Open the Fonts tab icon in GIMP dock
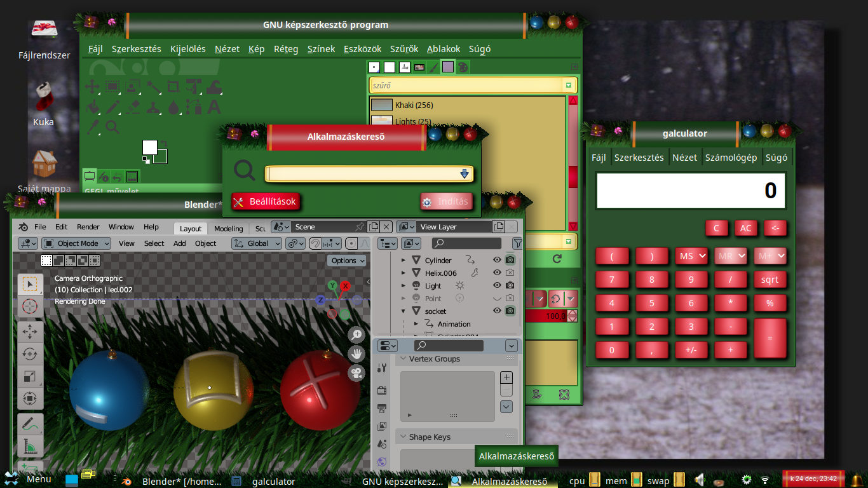Image resolution: width=868 pixels, height=488 pixels. (405, 67)
